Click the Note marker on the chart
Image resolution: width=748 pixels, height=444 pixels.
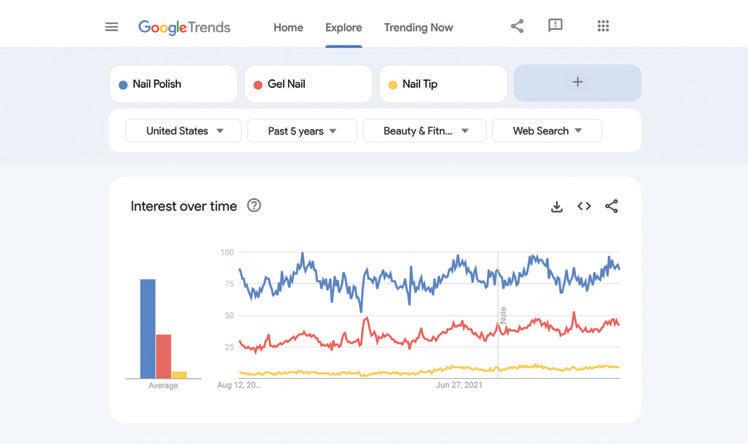(503, 314)
